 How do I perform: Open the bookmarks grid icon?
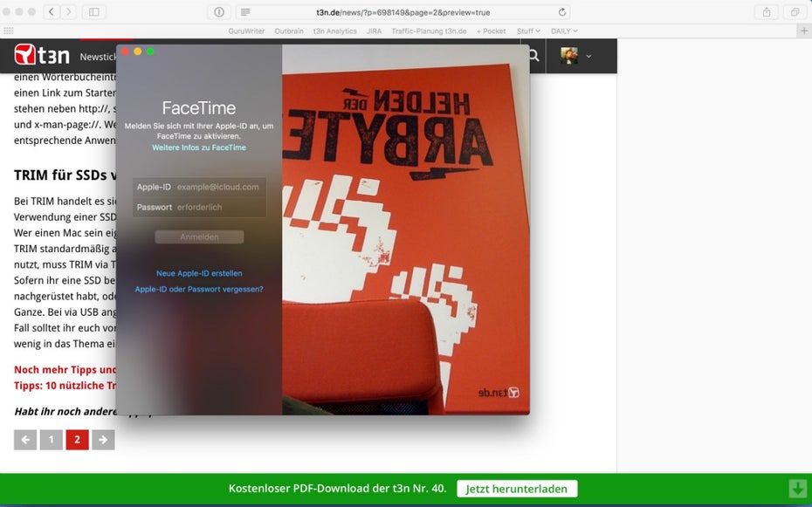[8, 31]
